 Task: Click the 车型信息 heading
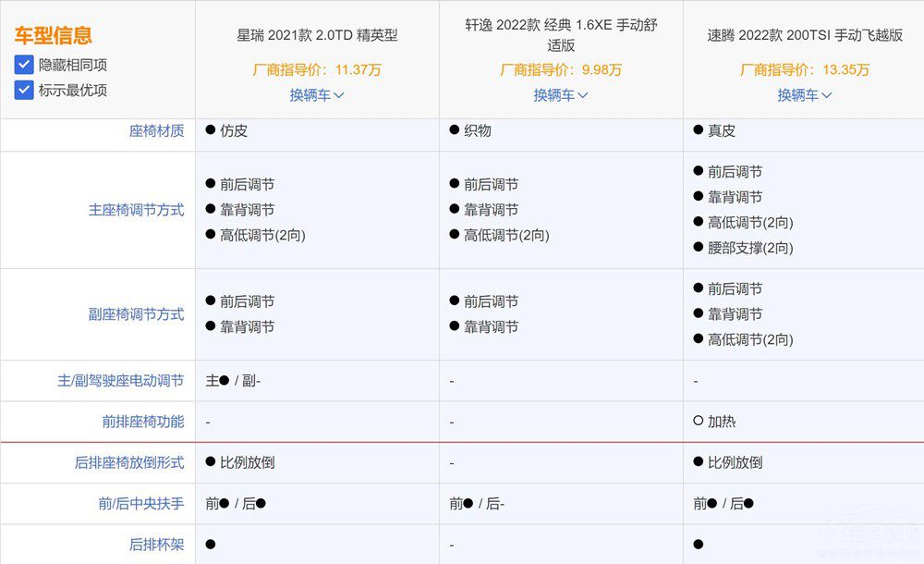(x=54, y=36)
